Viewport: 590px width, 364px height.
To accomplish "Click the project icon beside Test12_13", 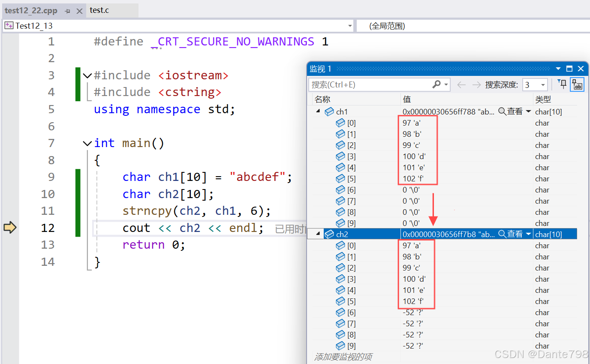I will (x=9, y=26).
